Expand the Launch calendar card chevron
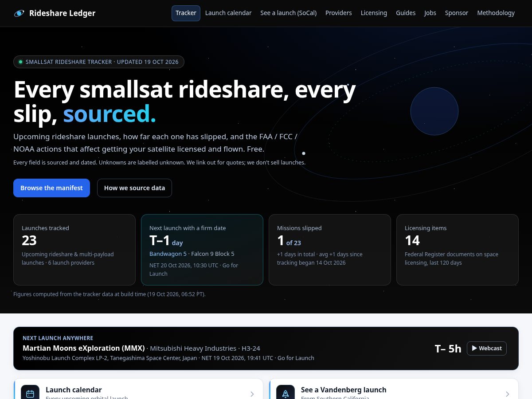This screenshot has width=532, height=399. click(x=252, y=394)
